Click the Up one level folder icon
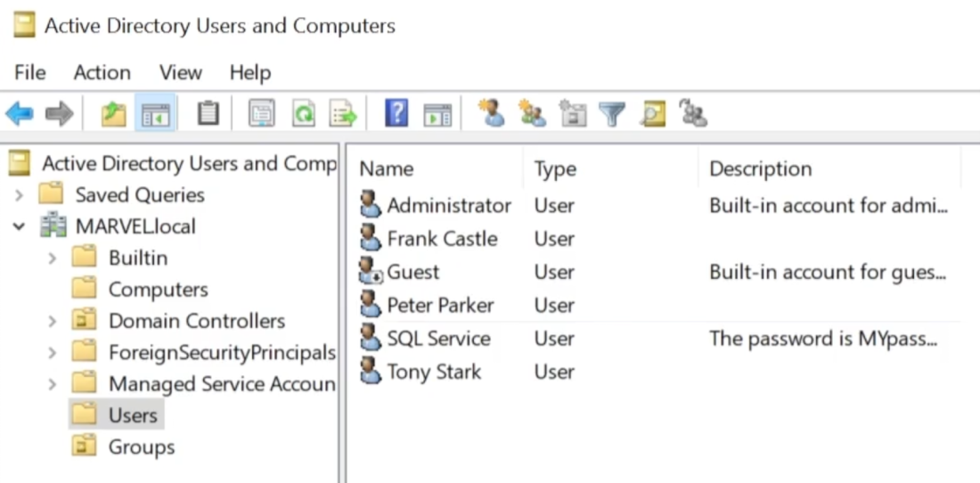Image resolution: width=980 pixels, height=483 pixels. (x=113, y=114)
